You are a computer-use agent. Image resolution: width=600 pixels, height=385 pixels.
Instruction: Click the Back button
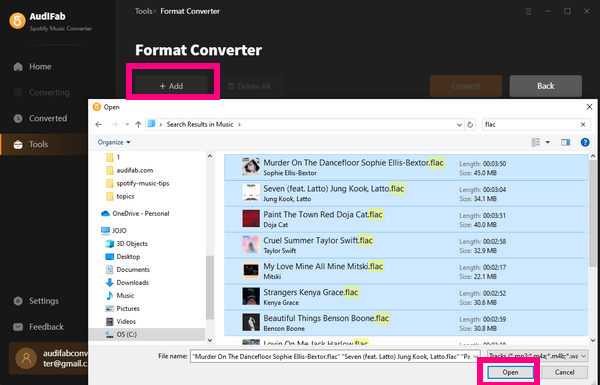point(546,86)
